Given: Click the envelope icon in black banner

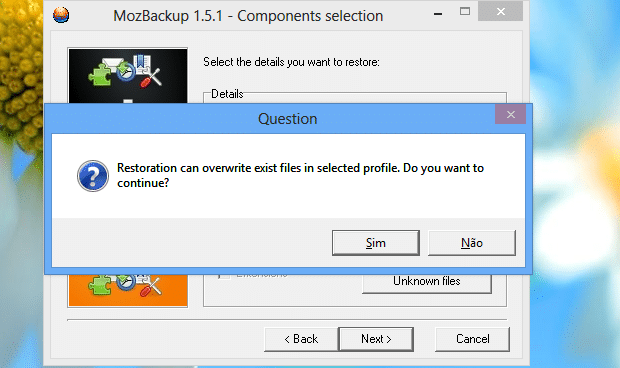Looking at the screenshot, I should click(112, 64).
